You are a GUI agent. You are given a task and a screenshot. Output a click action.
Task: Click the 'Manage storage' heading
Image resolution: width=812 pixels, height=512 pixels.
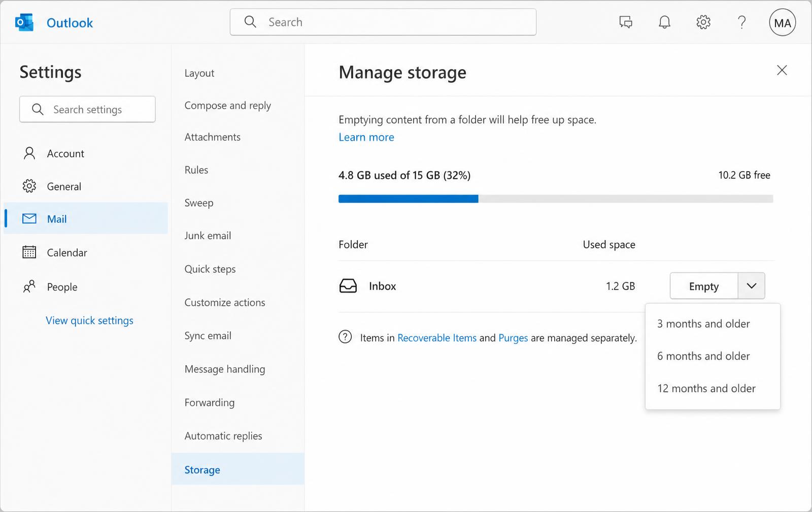(x=402, y=73)
